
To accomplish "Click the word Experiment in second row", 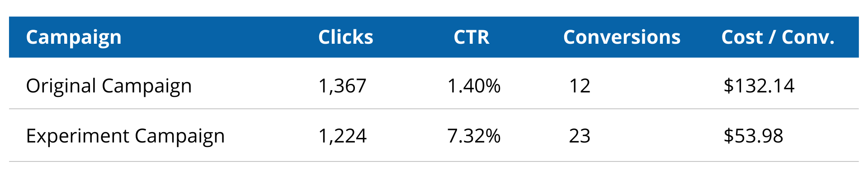I will 78,136.
